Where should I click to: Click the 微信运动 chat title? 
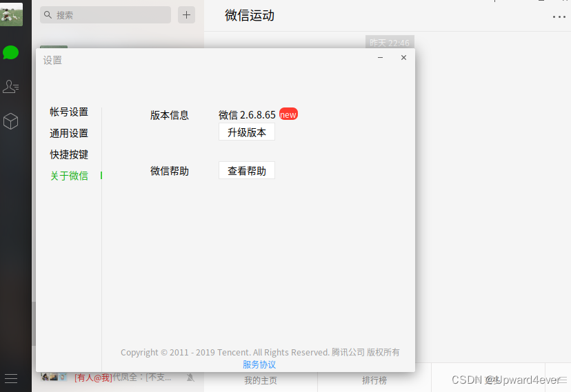click(x=250, y=15)
